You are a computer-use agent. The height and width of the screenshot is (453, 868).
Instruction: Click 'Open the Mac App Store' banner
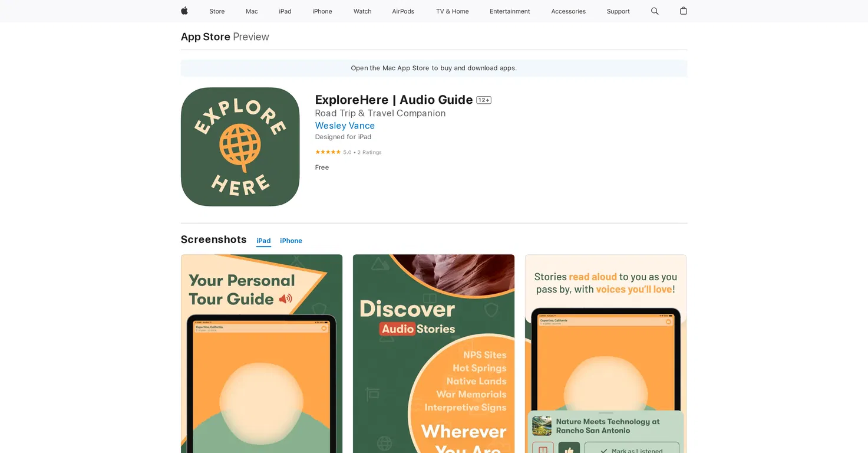tap(434, 68)
